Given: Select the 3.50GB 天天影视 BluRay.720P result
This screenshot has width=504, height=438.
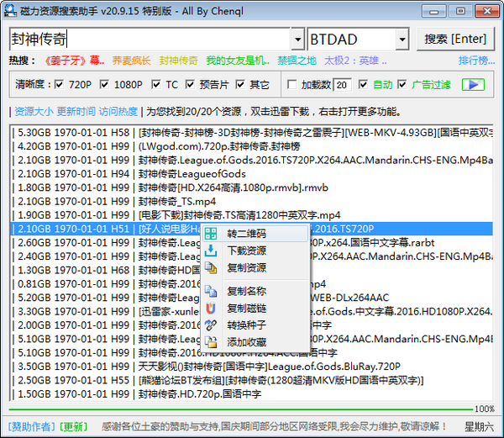Looking at the screenshot, I should click(x=252, y=367).
